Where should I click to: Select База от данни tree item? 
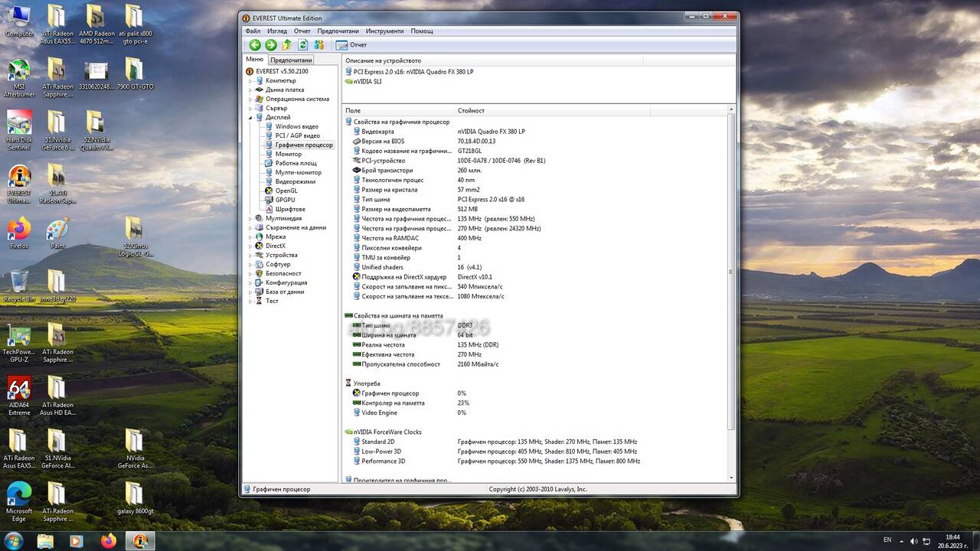click(284, 292)
